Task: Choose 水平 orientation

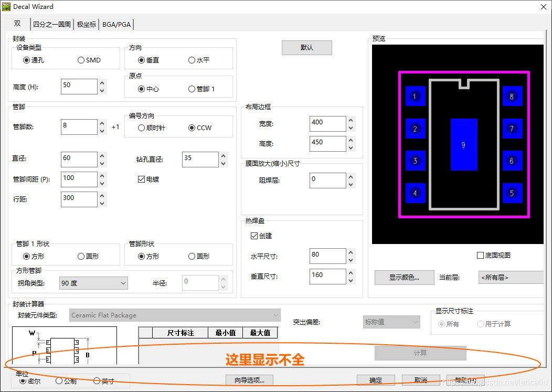Action: point(192,60)
